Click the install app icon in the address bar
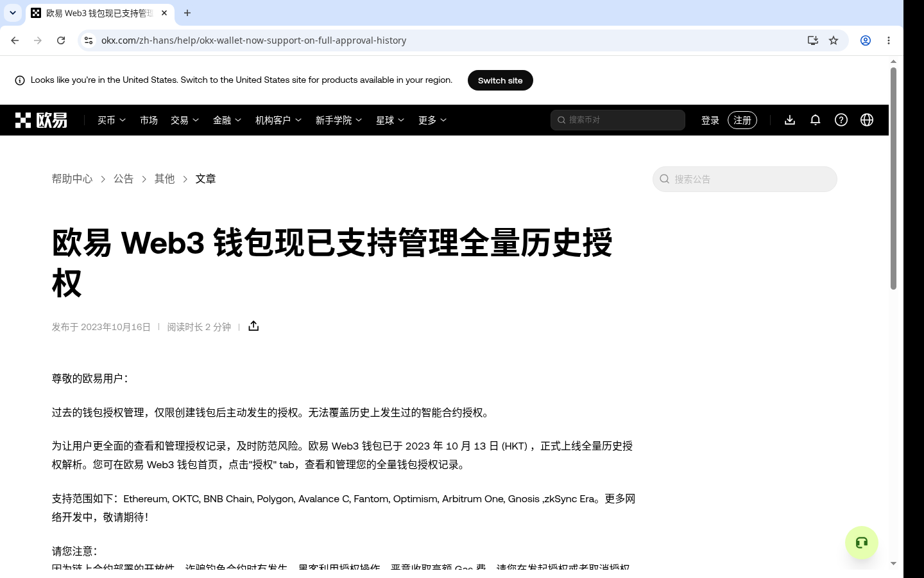 click(813, 40)
